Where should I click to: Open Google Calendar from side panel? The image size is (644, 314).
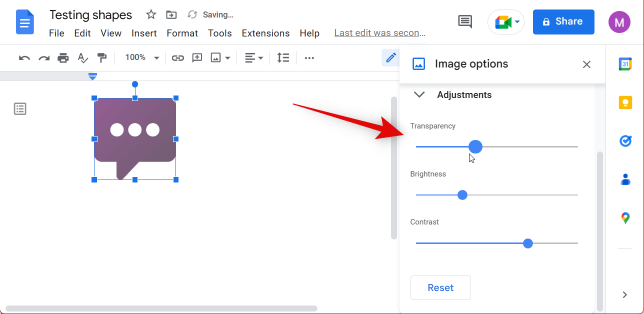pyautogui.click(x=625, y=64)
